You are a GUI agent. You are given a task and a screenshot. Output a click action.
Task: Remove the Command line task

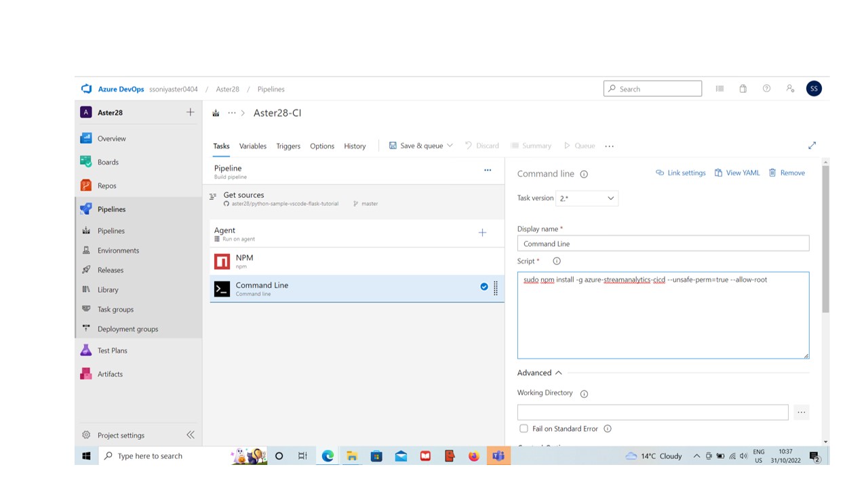(x=787, y=173)
